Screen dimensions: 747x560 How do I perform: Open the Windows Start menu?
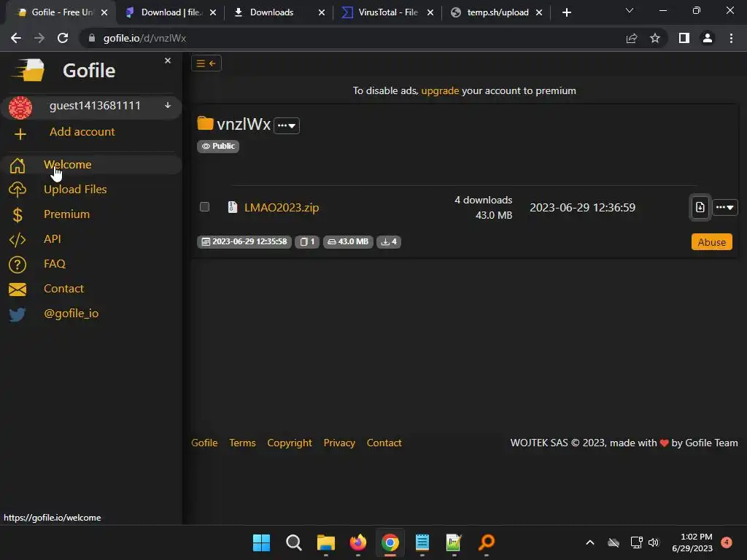[261, 542]
